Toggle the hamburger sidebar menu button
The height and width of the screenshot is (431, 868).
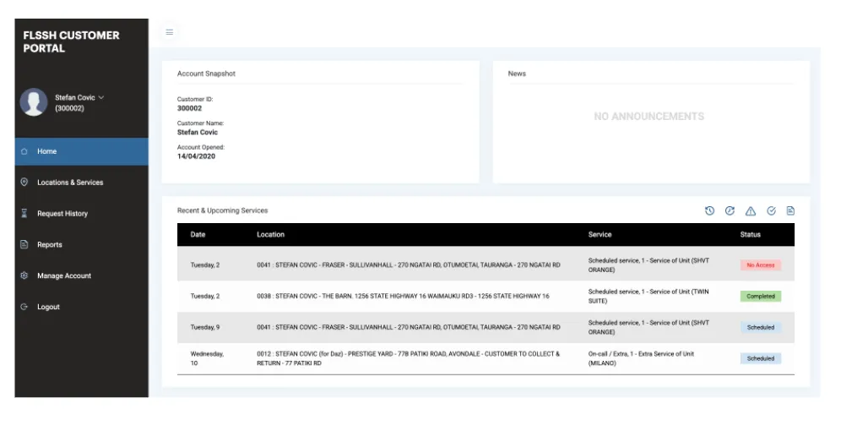pyautogui.click(x=170, y=32)
